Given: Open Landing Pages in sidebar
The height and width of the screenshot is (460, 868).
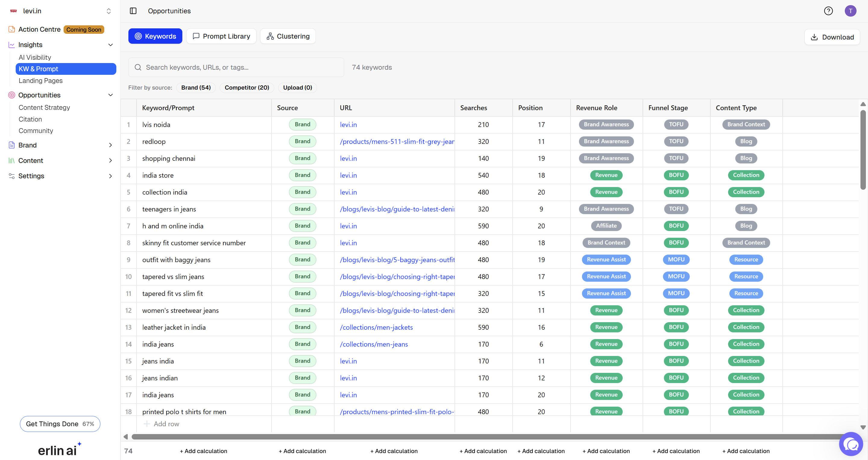Looking at the screenshot, I should 40,81.
